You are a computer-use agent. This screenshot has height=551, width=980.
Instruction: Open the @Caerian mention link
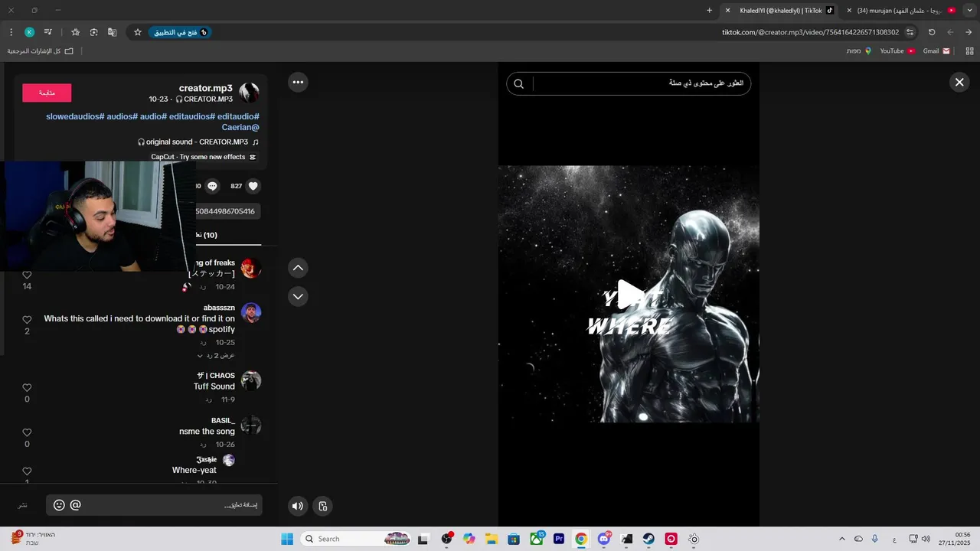coord(240,128)
